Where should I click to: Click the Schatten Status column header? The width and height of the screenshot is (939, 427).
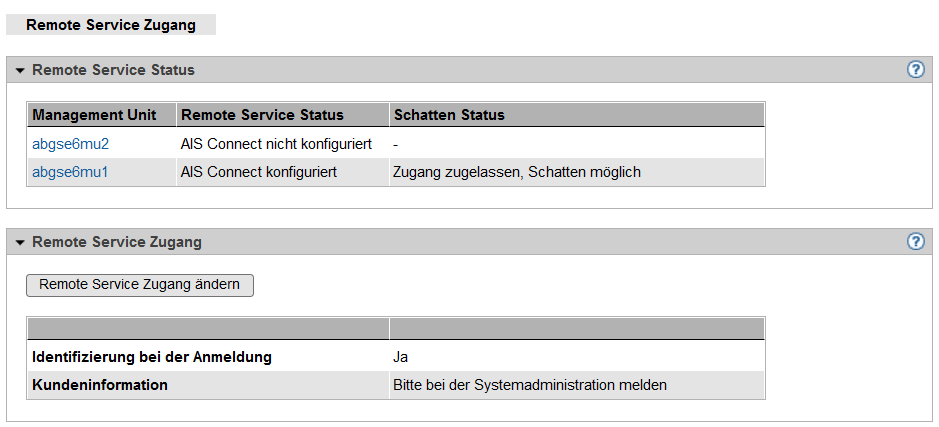tap(449, 115)
